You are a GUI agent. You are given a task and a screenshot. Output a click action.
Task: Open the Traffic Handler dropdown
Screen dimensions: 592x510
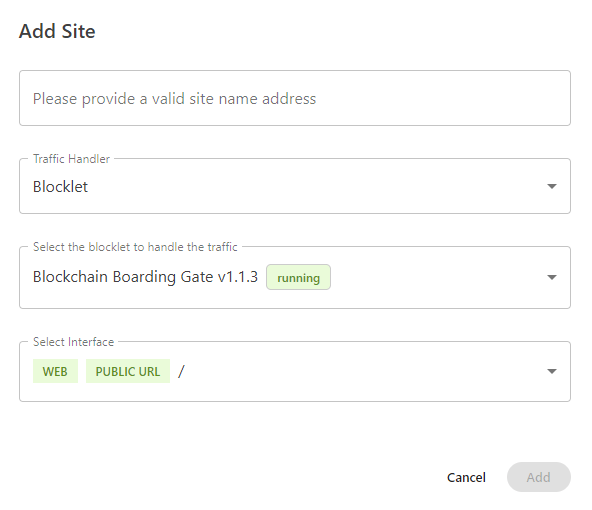click(294, 186)
